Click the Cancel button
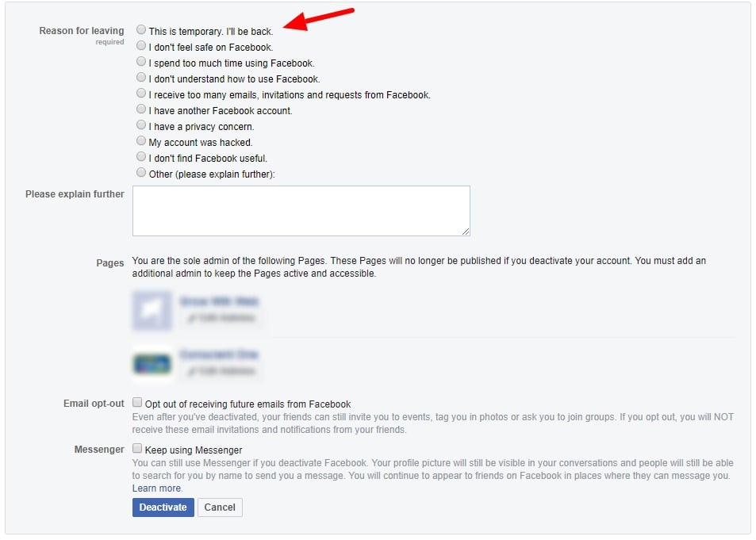Screen dimensions: 756x540 pyautogui.click(x=220, y=507)
